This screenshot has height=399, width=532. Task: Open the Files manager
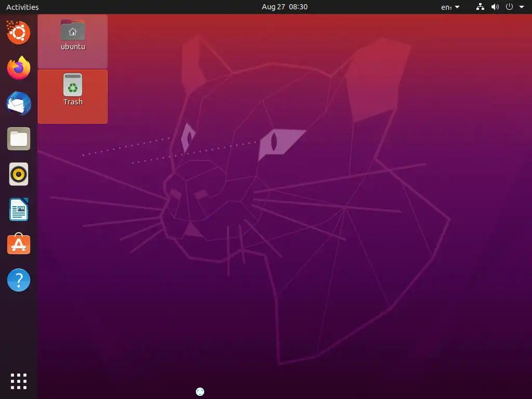(x=19, y=139)
